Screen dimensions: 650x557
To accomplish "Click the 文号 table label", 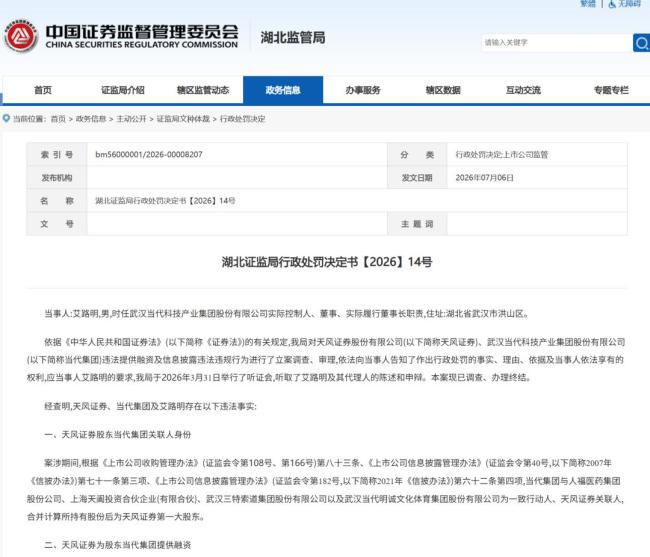I will point(57,224).
